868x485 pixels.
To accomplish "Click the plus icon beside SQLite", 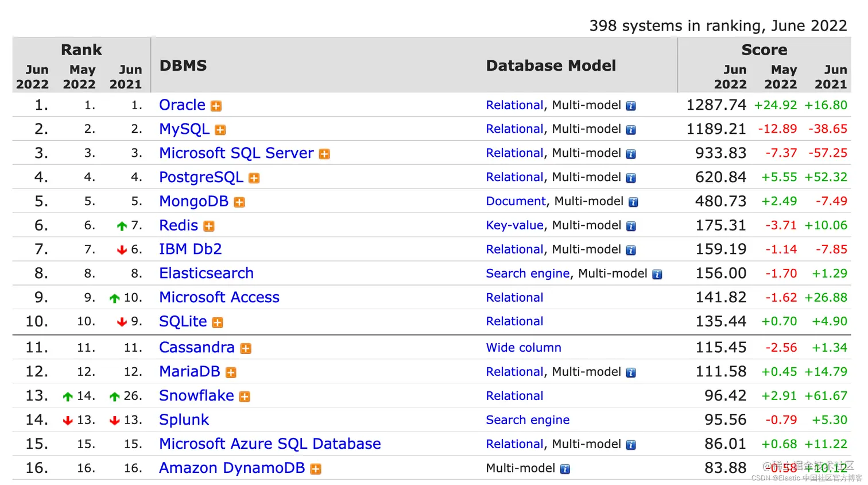I will (217, 323).
